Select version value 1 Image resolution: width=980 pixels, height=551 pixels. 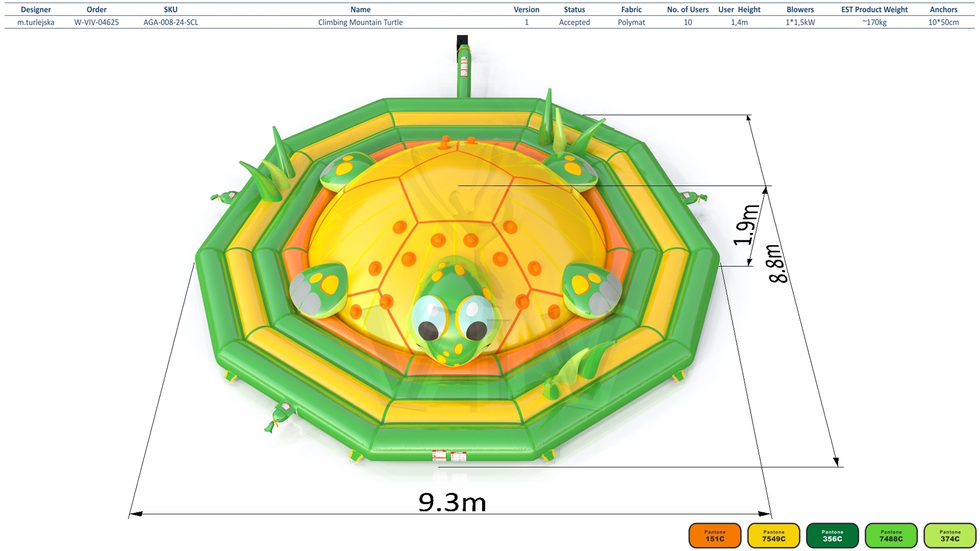[526, 22]
